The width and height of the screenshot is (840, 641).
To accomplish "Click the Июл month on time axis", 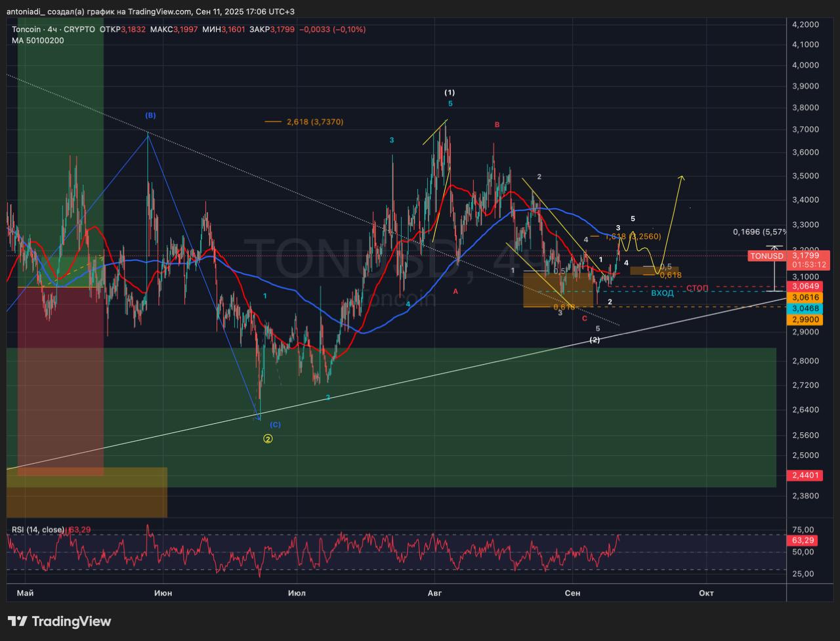I will (296, 593).
